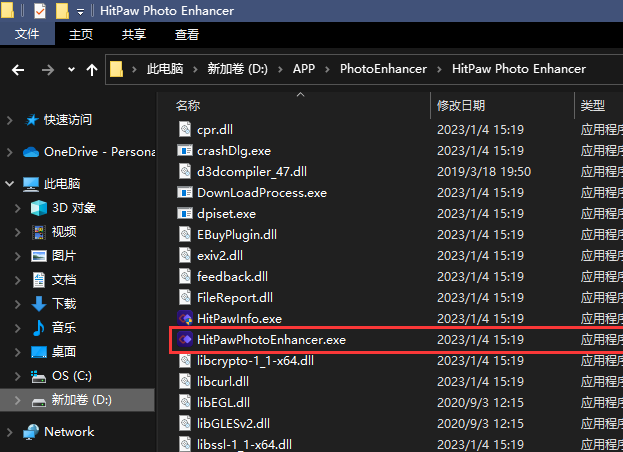This screenshot has height=452, width=623.
Task: Click the cpr.dll file icon
Action: (185, 129)
